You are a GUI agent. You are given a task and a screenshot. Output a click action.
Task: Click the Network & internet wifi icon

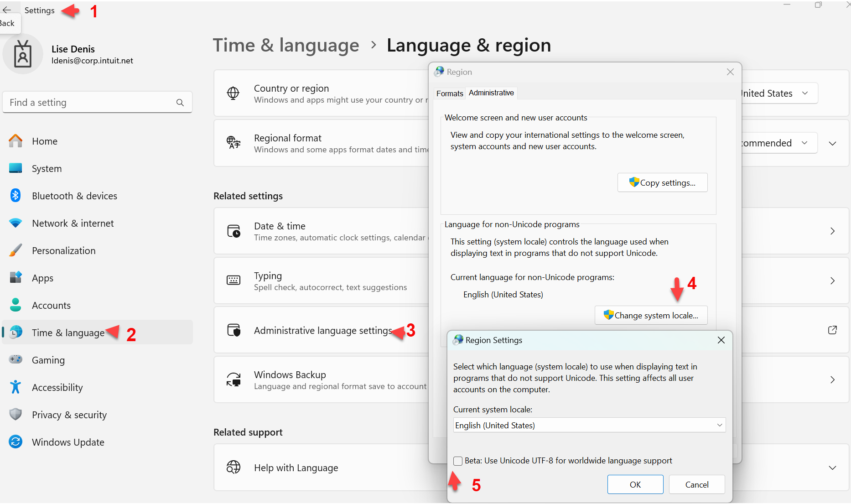(16, 223)
